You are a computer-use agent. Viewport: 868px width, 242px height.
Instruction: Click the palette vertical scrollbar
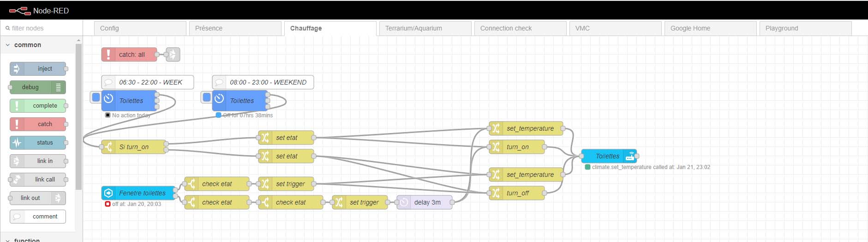78,115
